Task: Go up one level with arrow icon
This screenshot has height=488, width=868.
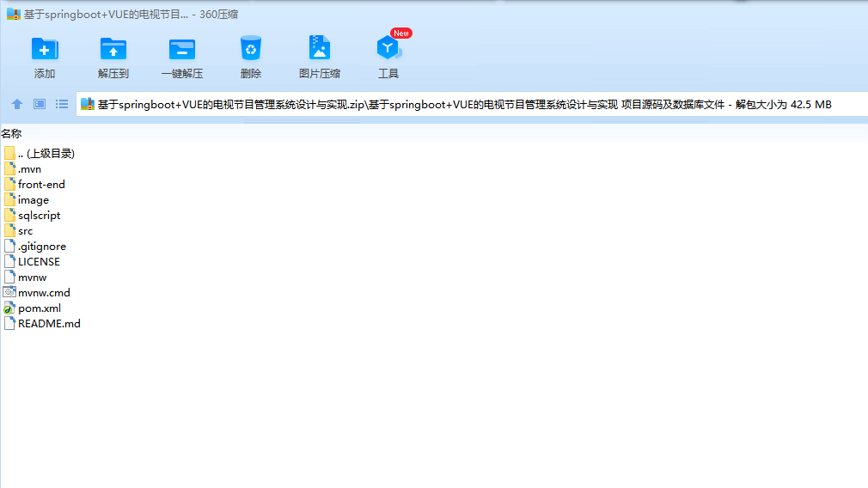Action: 17,104
